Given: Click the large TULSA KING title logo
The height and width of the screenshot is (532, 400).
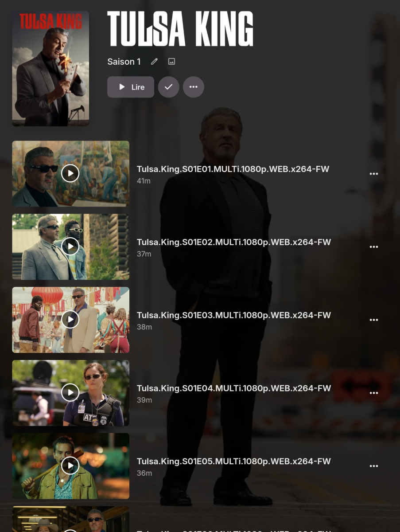Looking at the screenshot, I should [x=180, y=29].
